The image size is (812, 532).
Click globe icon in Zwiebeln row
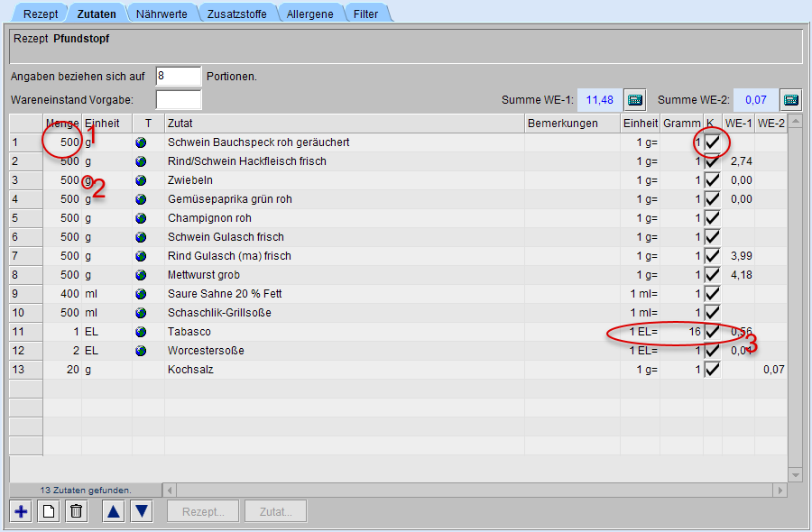coord(141,180)
